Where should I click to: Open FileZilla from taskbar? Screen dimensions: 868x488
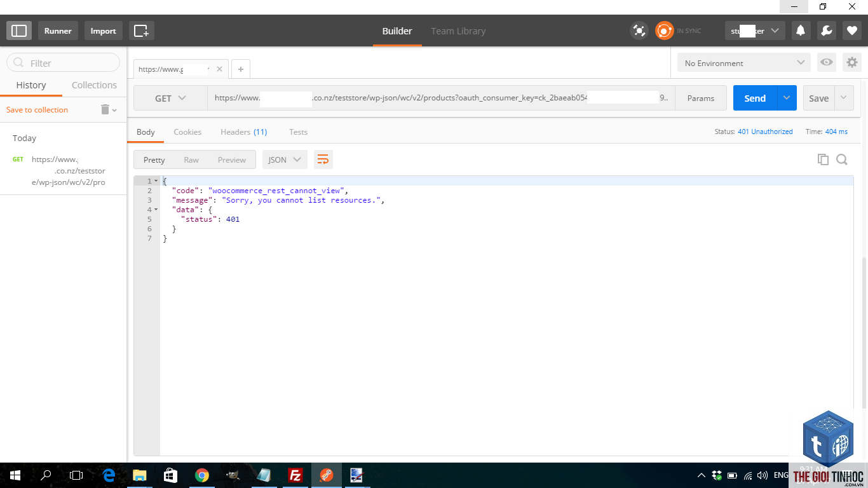pyautogui.click(x=295, y=475)
